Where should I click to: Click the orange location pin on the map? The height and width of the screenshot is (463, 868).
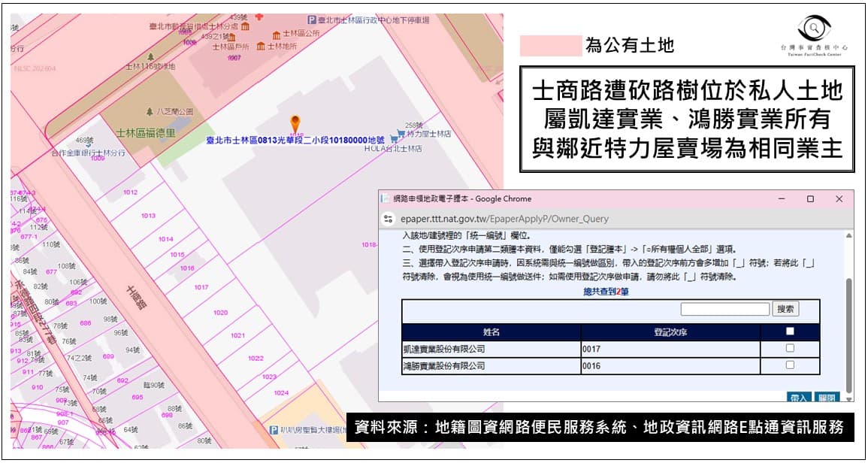(x=295, y=124)
